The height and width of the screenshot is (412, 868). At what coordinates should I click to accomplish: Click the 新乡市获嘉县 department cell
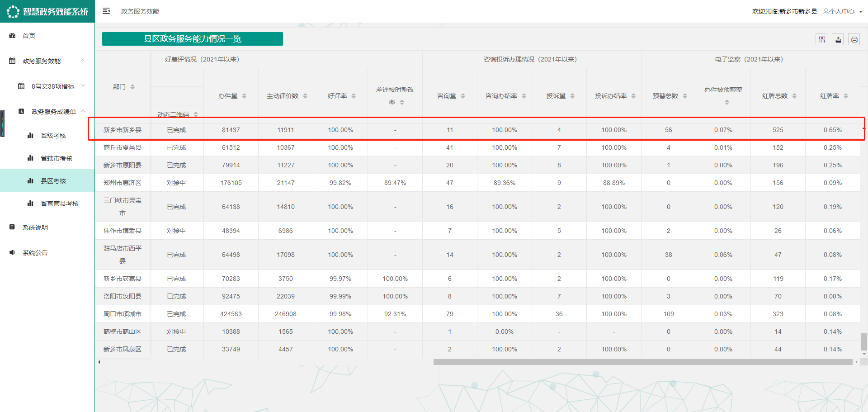pos(123,279)
